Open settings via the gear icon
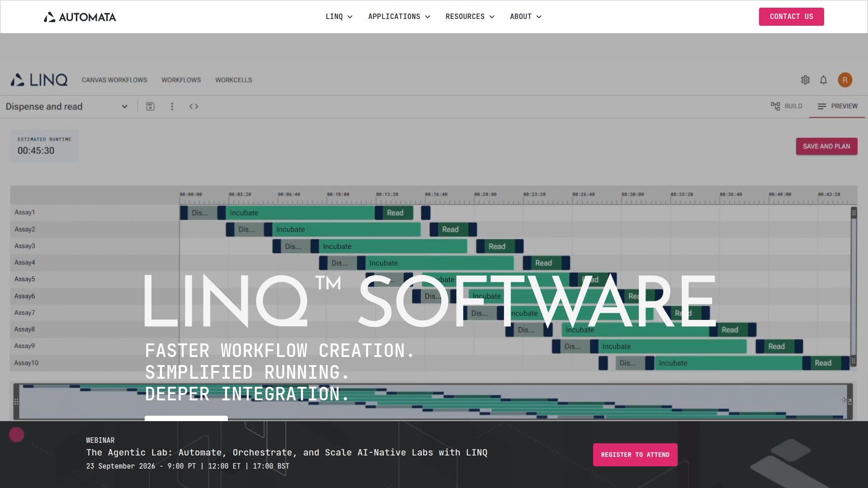Viewport: 868px width, 488px height. [805, 80]
